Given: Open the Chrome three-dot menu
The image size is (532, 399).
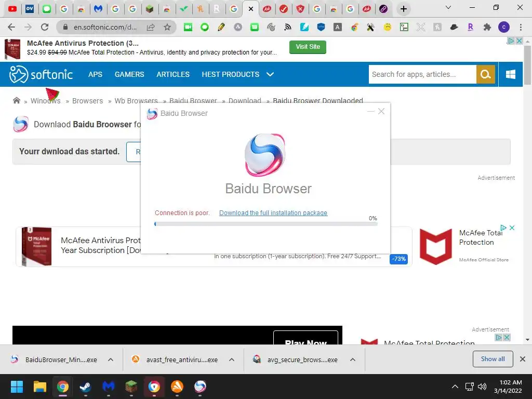Looking at the screenshot, I should 521,27.
